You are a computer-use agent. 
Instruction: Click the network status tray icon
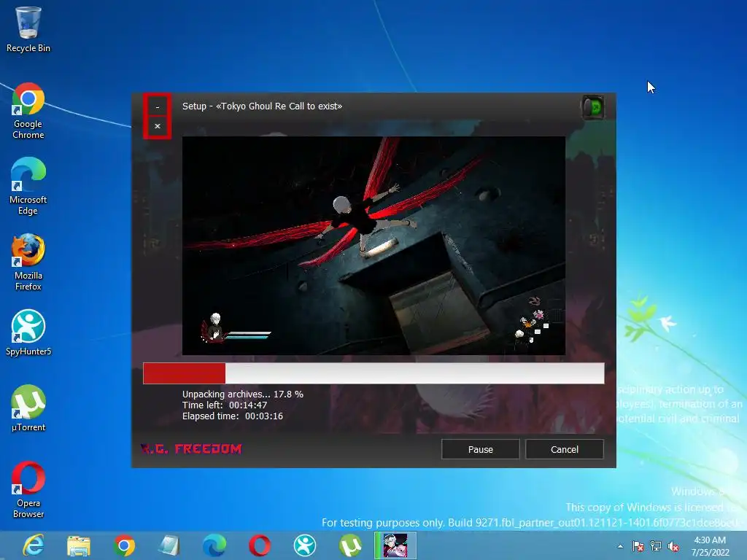pyautogui.click(x=656, y=546)
